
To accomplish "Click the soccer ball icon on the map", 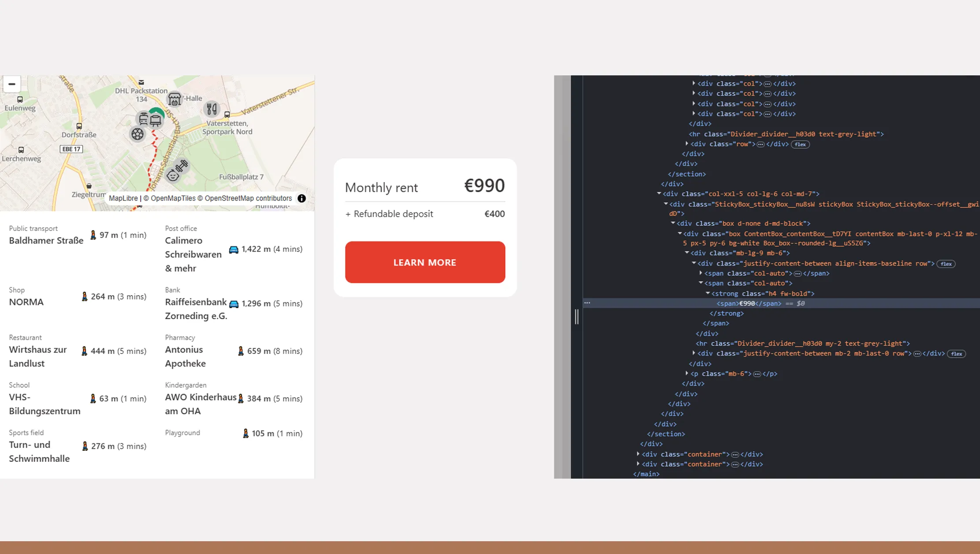I will [138, 134].
